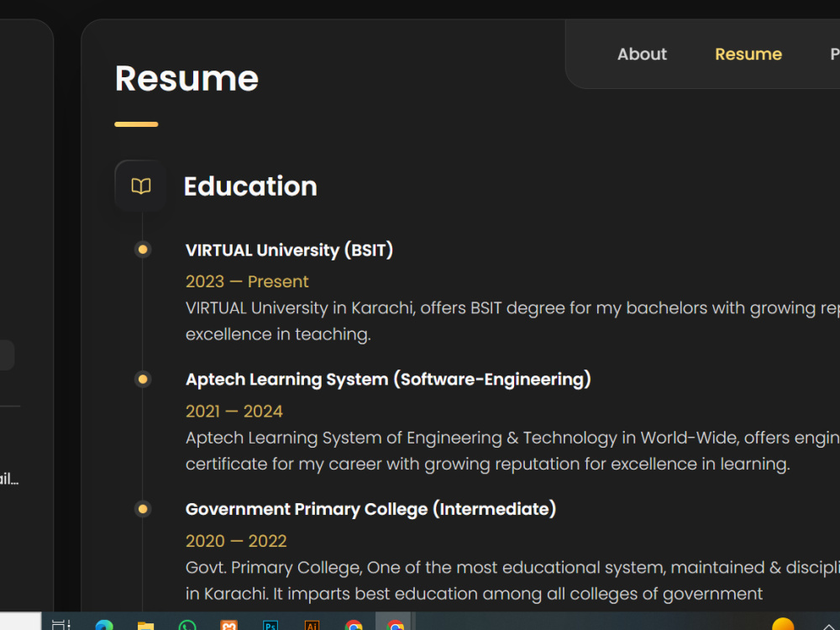Viewport: 840px width, 630px height.
Task: Launch Photoshop from the taskbar
Action: 270,625
